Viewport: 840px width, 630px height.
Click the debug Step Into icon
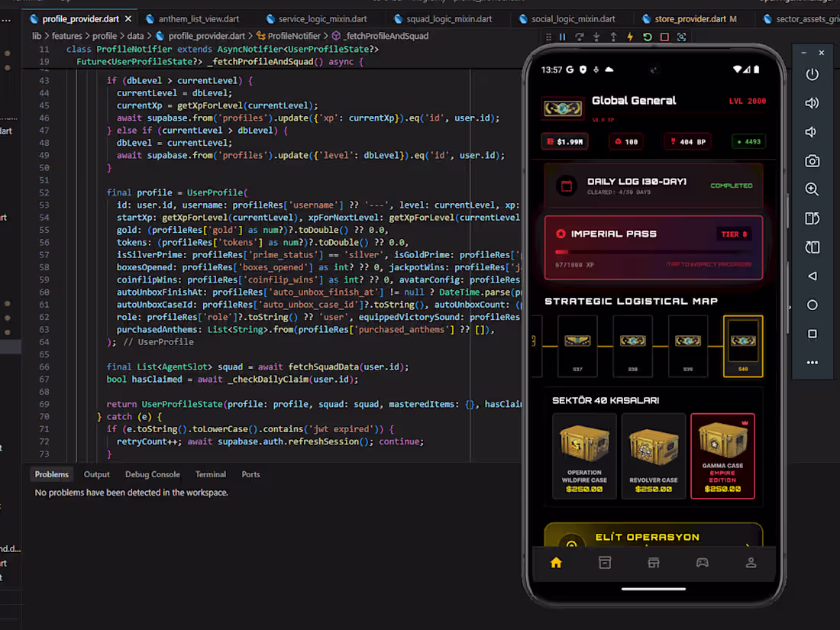pyautogui.click(x=596, y=37)
